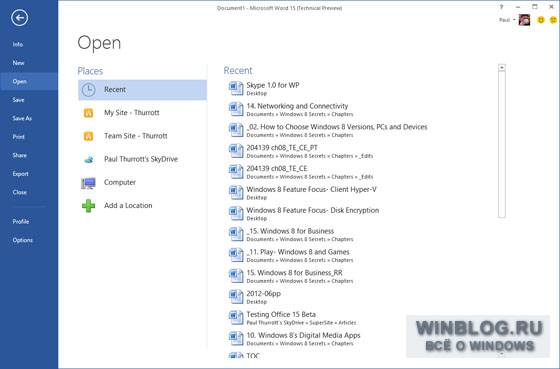560x369 pixels.
Task: Click the Recent list scrollbar thumb
Action: pos(502,144)
